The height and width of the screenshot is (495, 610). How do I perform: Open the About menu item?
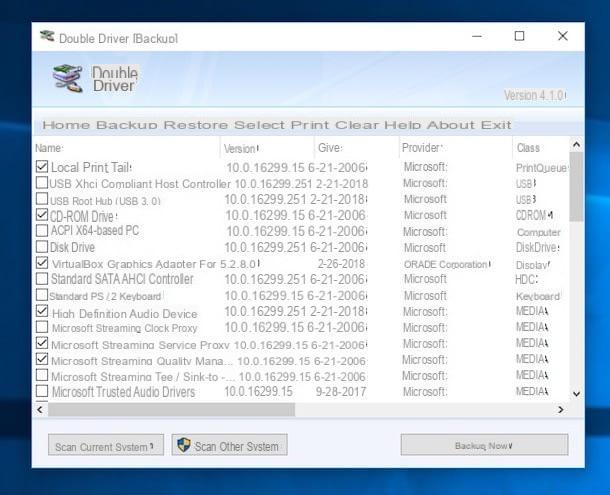(x=451, y=125)
